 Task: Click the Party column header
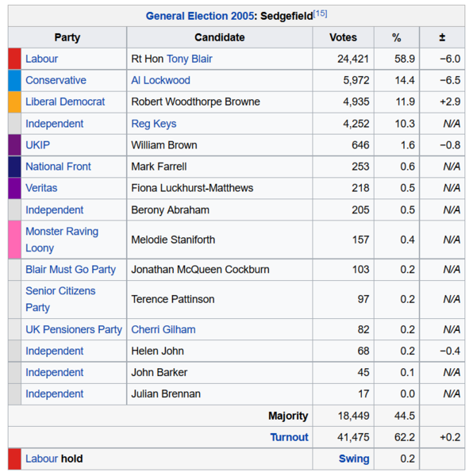pos(67,37)
